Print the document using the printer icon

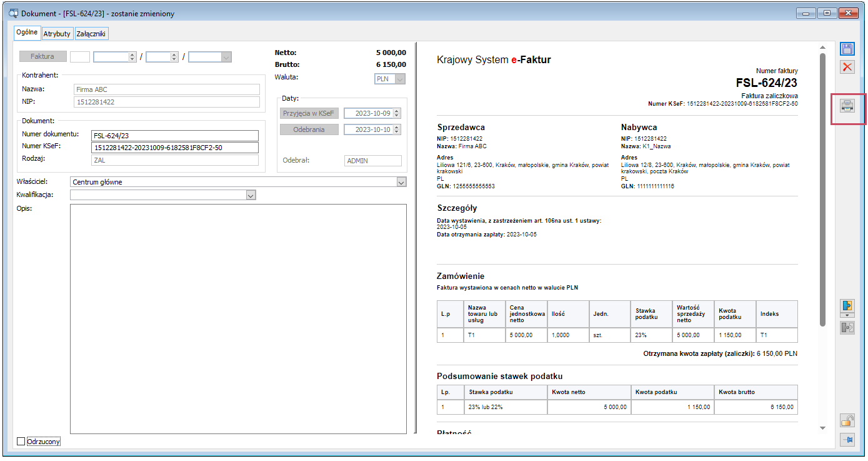[x=847, y=106]
